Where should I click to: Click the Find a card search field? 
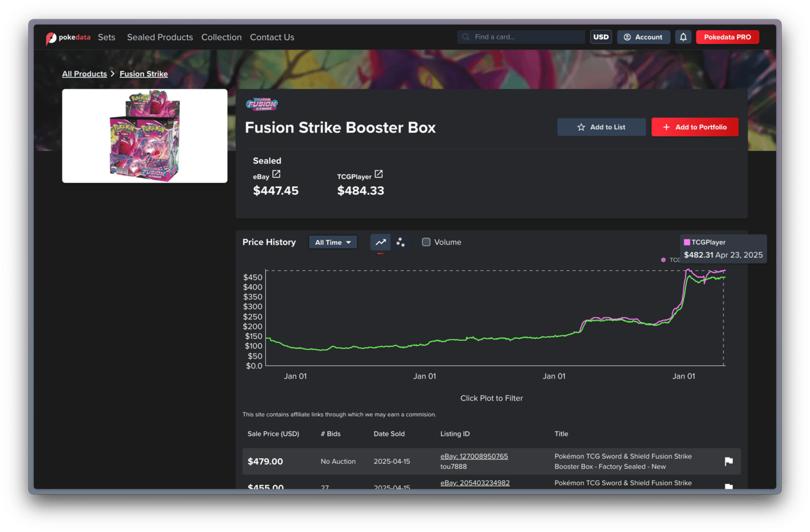coord(521,37)
